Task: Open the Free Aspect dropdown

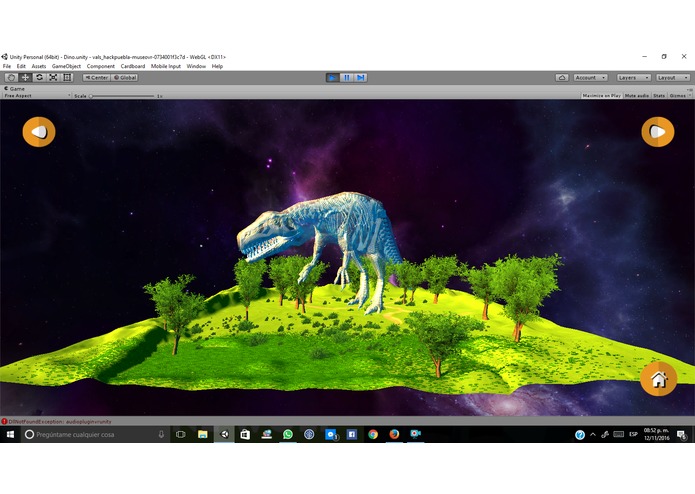Action: click(37, 96)
